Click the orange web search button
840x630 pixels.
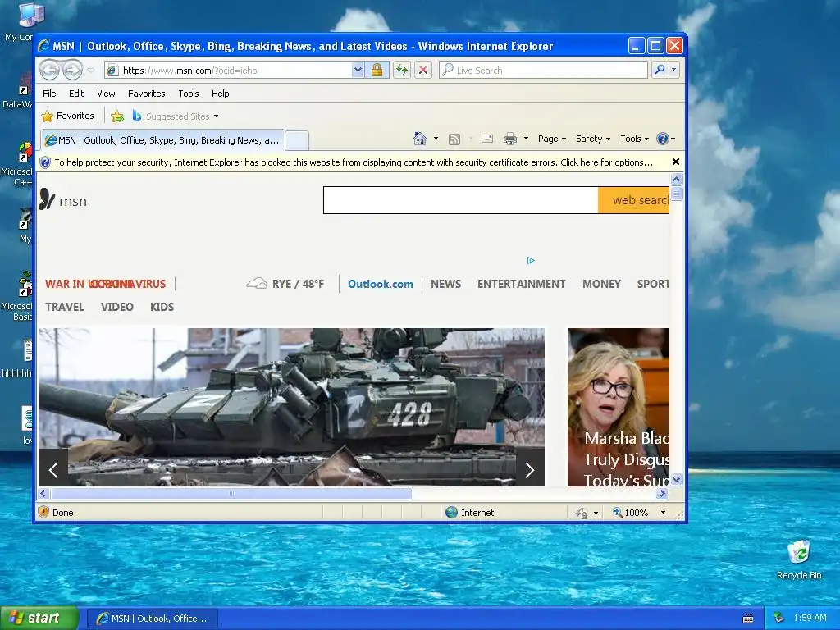click(634, 200)
